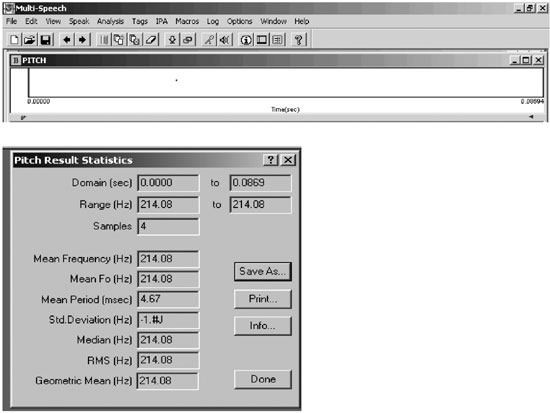Click the Save As... button
Image resolution: width=550 pixels, height=413 pixels.
[263, 271]
